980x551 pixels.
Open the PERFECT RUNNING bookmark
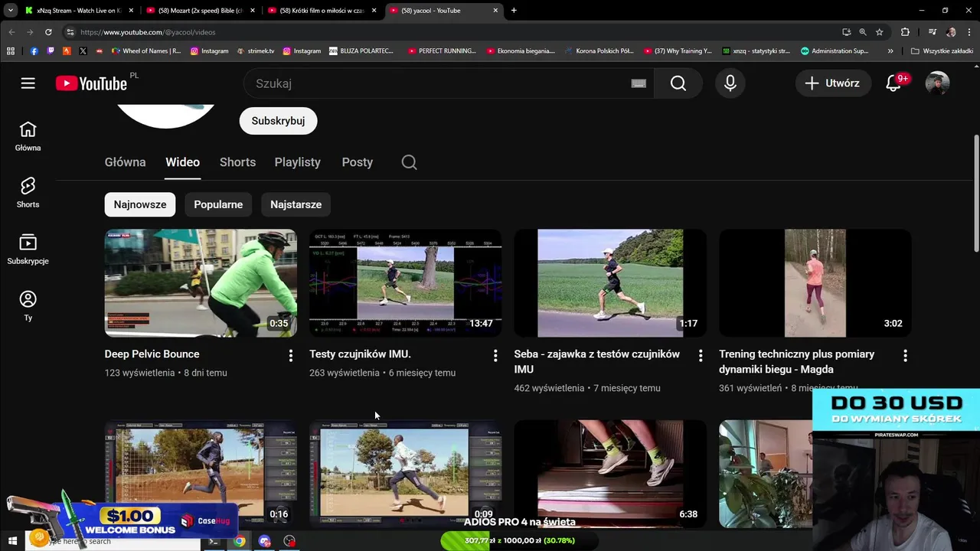pyautogui.click(x=441, y=51)
